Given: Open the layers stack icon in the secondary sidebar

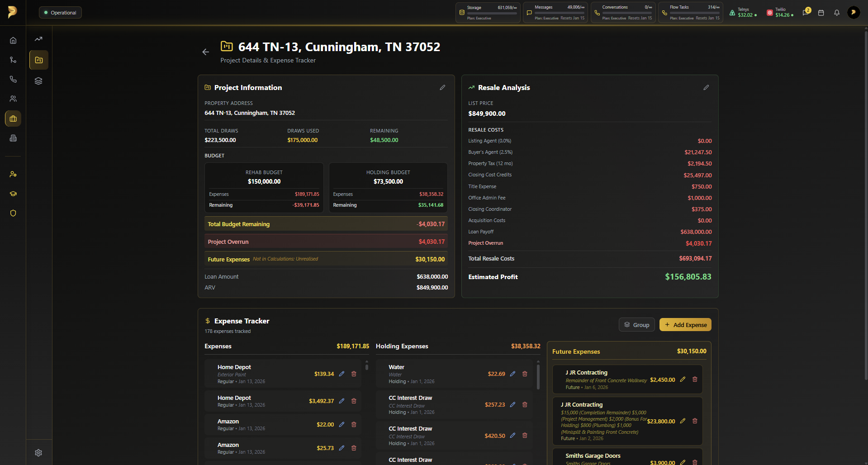Looking at the screenshot, I should tap(38, 81).
